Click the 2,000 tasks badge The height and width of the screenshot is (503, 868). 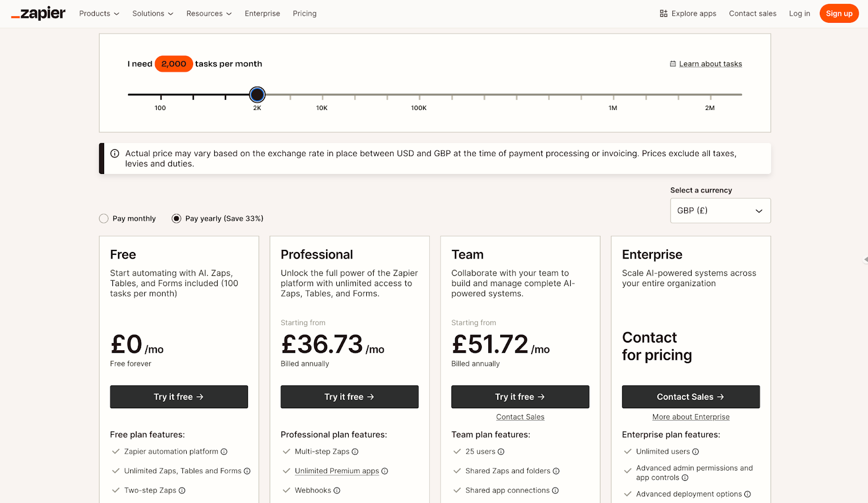click(174, 64)
